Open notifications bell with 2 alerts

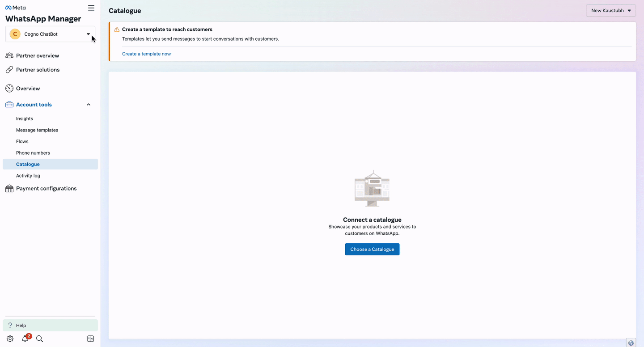pos(25,339)
